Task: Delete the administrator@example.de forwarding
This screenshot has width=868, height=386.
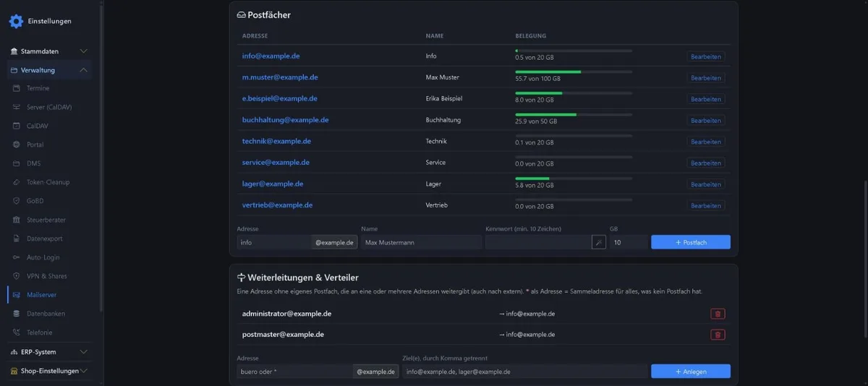Action: click(x=718, y=314)
